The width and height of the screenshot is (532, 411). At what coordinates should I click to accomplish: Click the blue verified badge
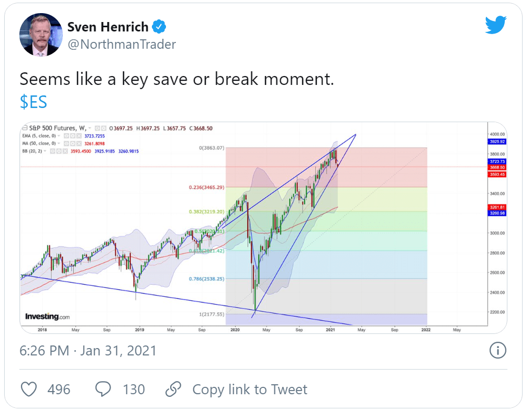click(159, 27)
